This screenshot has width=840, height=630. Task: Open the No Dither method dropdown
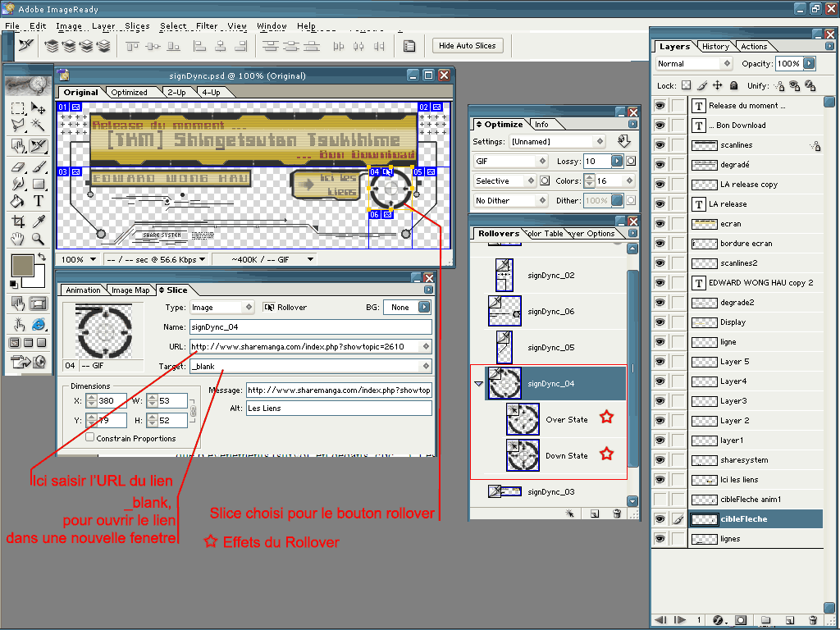(x=510, y=201)
